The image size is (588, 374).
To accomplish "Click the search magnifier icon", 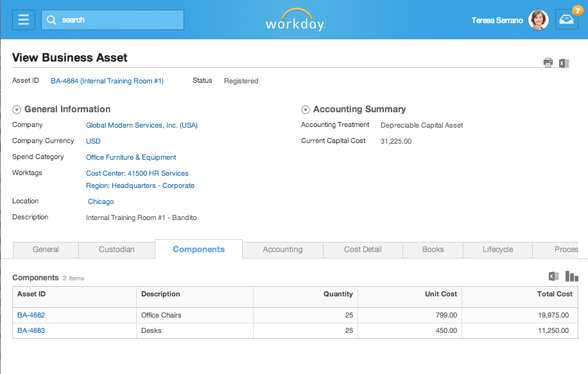I will (x=51, y=20).
